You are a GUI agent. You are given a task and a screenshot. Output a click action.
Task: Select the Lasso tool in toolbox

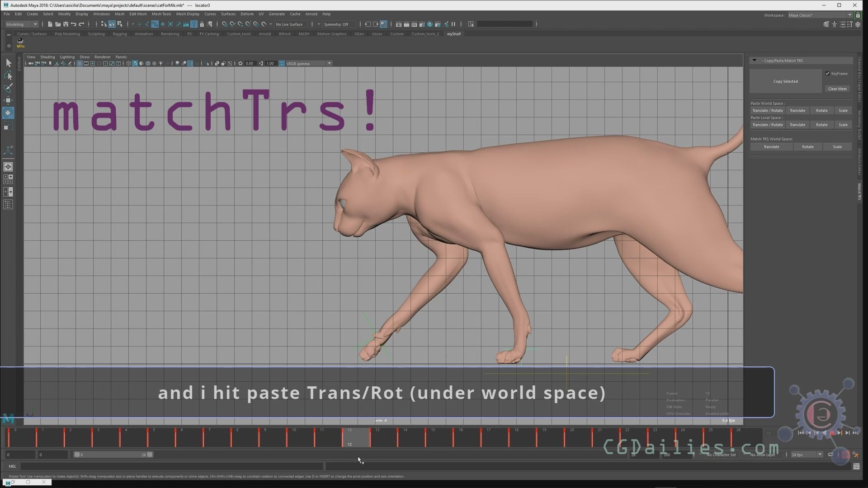(8, 75)
